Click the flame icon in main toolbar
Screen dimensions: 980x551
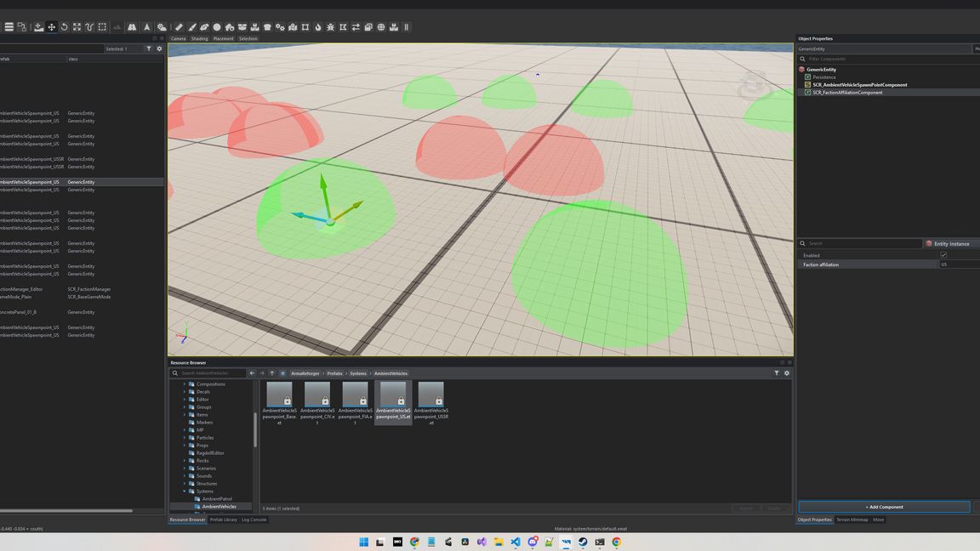coord(318,27)
